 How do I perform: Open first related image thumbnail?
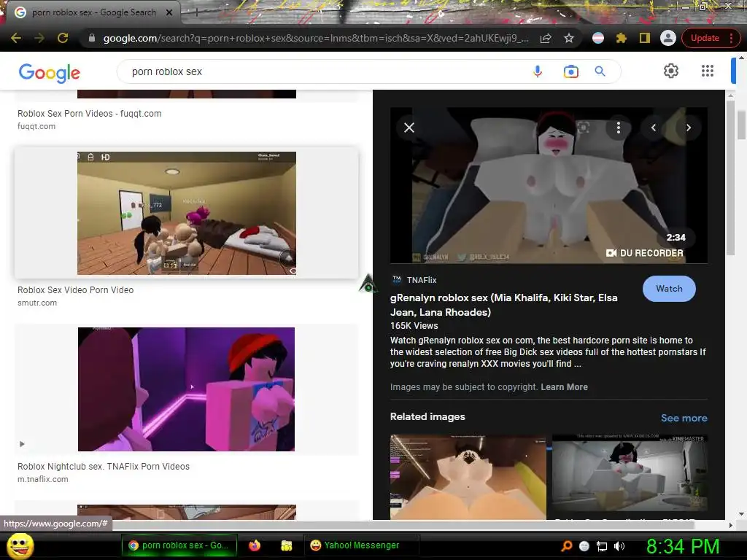coord(468,477)
